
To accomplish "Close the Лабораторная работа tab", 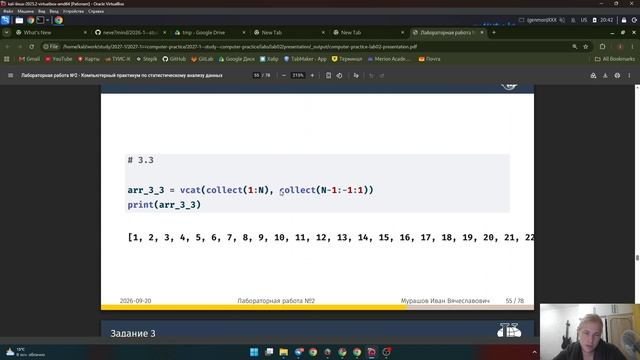I will click(482, 32).
